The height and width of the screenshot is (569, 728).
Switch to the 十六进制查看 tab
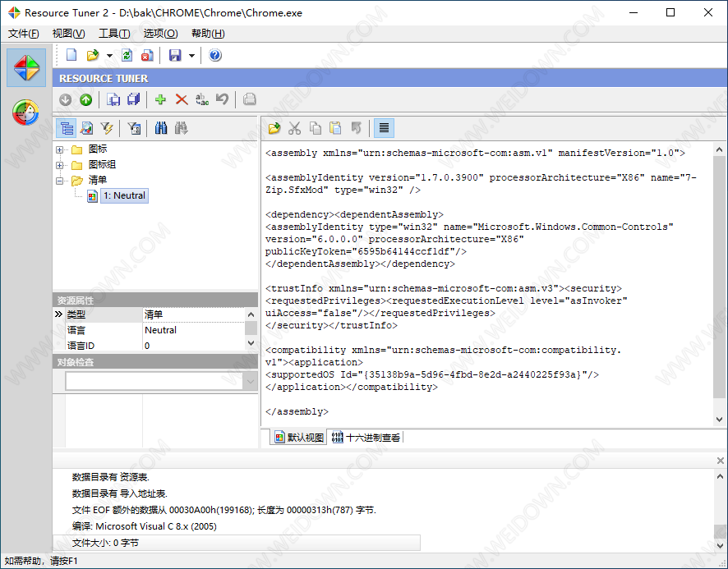[366, 438]
